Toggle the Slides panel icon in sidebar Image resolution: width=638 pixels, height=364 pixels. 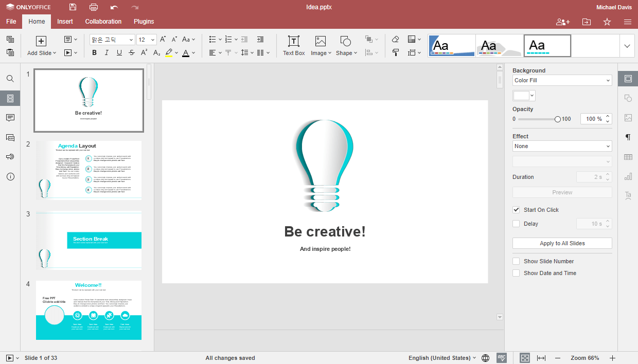(10, 98)
